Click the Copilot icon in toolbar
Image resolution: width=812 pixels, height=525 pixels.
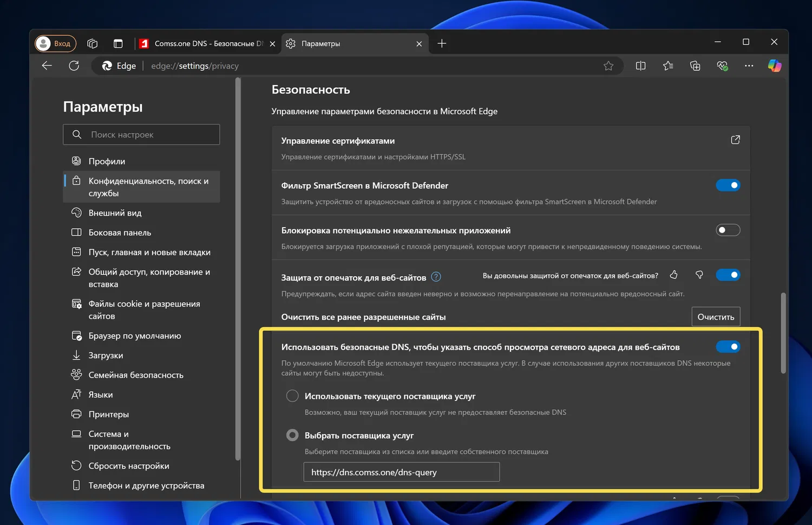coord(774,66)
